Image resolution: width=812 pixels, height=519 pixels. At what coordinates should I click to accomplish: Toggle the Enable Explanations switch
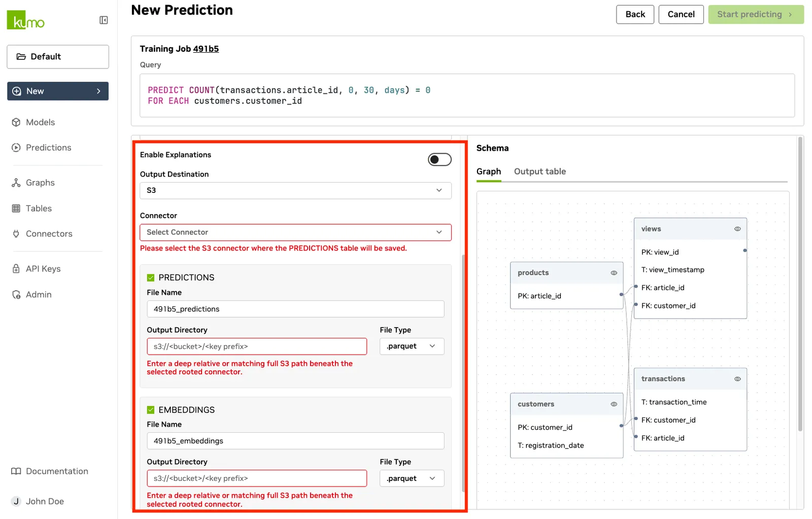pos(439,160)
